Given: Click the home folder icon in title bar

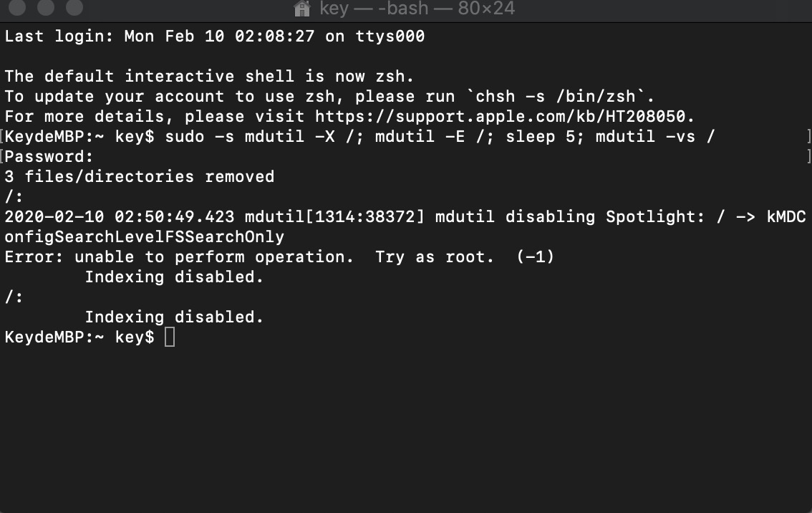Looking at the screenshot, I should pos(302,9).
